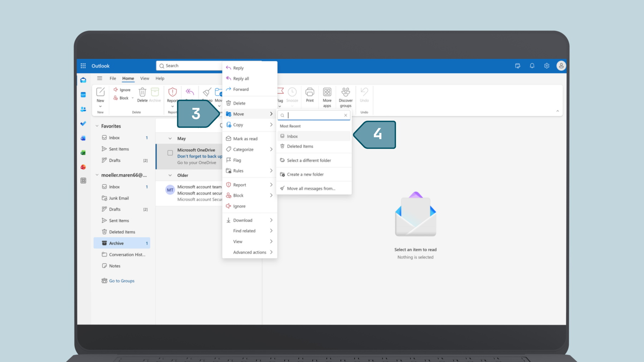Collapse the Older message group

170,175
